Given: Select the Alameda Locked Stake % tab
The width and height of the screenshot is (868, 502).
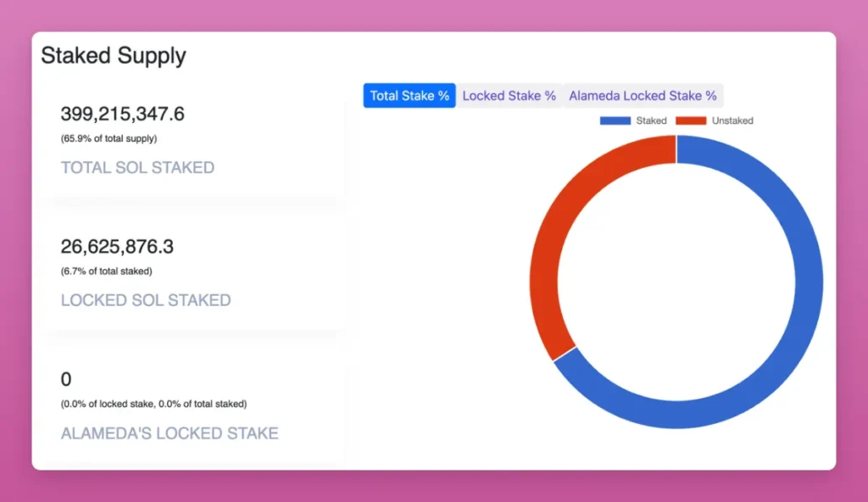Looking at the screenshot, I should (643, 96).
